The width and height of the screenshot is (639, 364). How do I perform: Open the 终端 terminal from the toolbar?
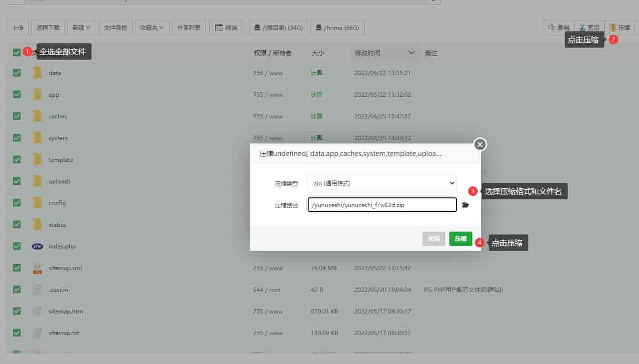coord(225,27)
